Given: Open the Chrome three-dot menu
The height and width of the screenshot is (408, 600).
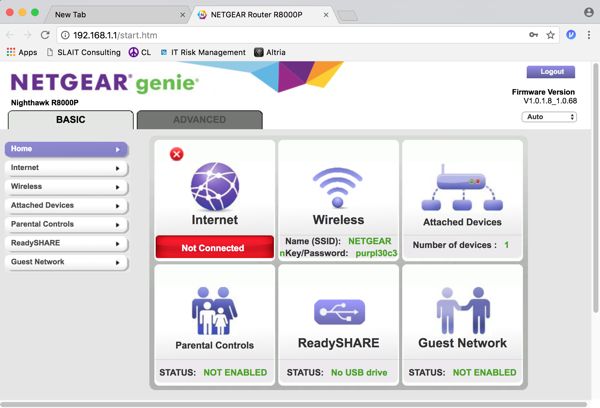Looking at the screenshot, I should tap(589, 35).
